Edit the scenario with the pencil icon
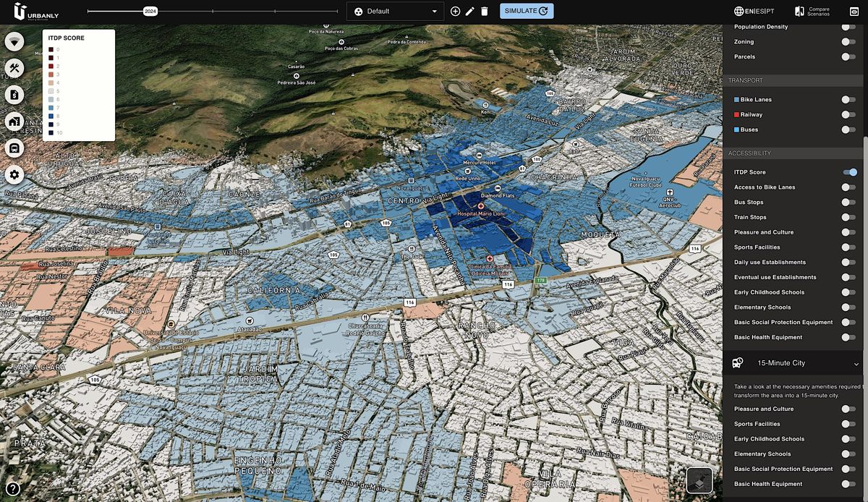Viewport: 868px width, 502px height. [x=469, y=11]
